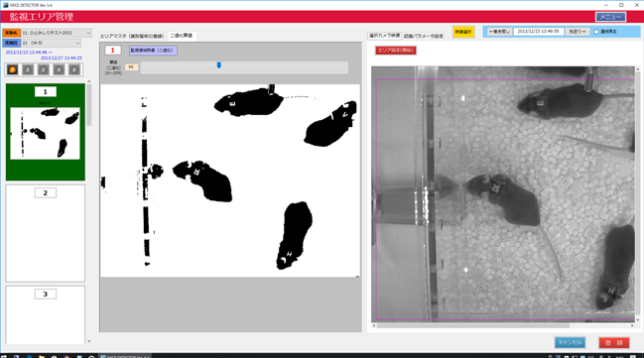Click the area list scroll up arrow
This screenshot has width=644, height=358.
tap(89, 81)
